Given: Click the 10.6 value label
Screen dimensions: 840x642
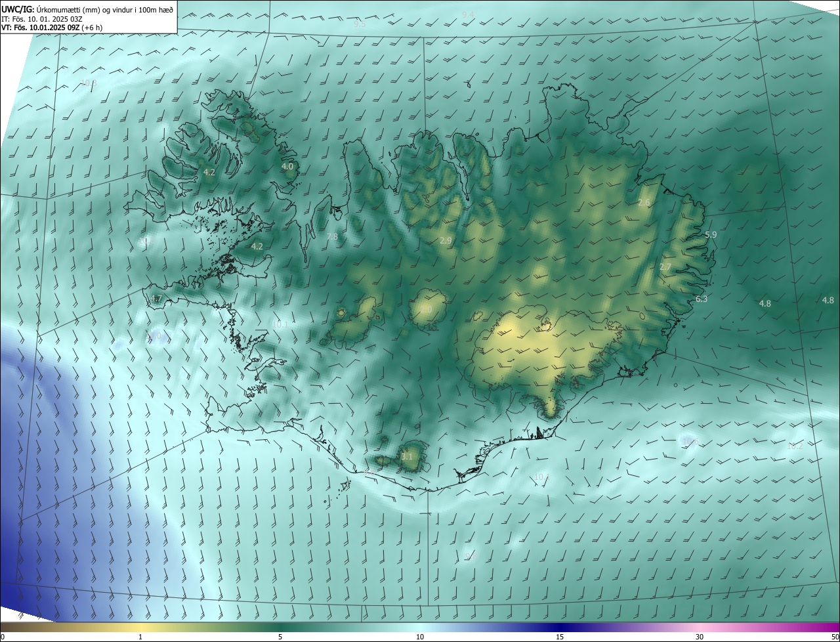Looking at the screenshot, I should [689, 441].
